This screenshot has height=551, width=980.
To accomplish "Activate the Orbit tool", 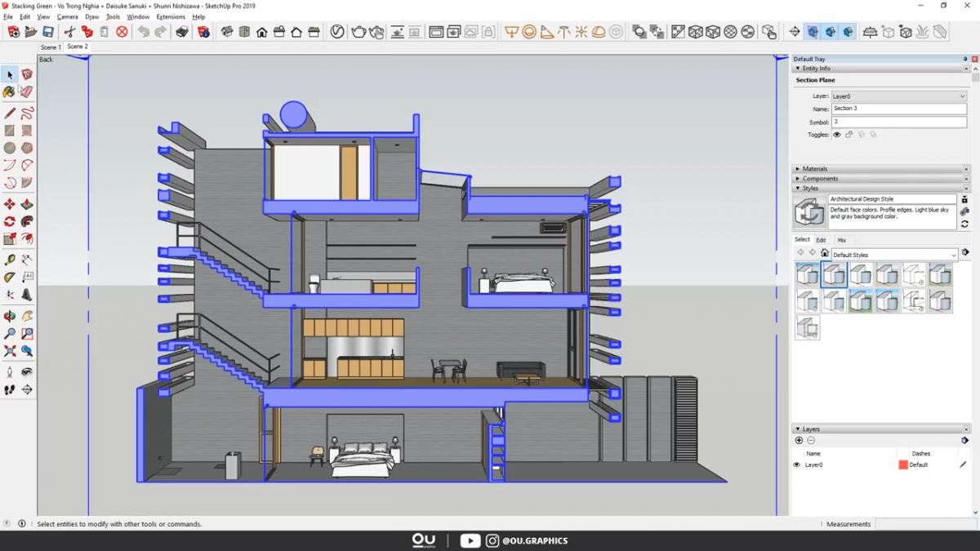I will pos(10,314).
